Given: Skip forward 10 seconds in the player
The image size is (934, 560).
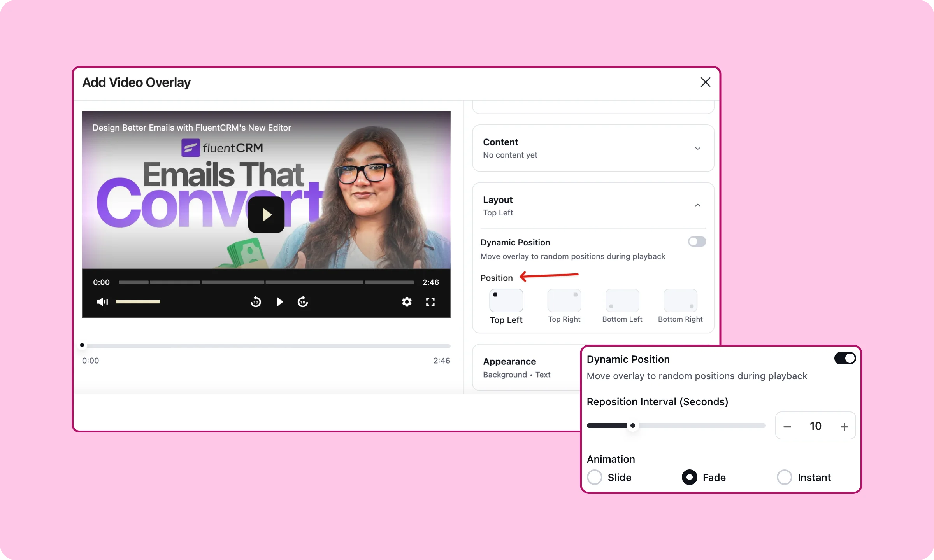Looking at the screenshot, I should tap(303, 302).
